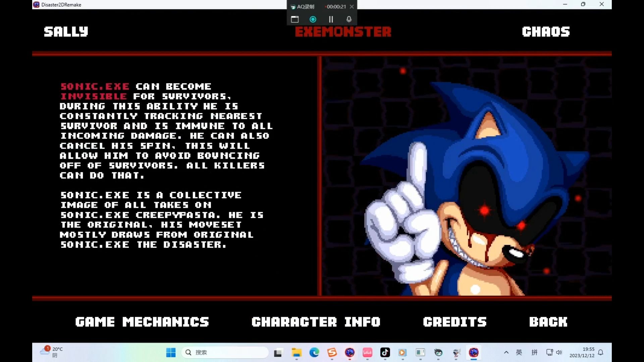Image resolution: width=644 pixels, height=362 pixels.
Task: Select the EXEMONSTER character title
Action: pos(343,32)
